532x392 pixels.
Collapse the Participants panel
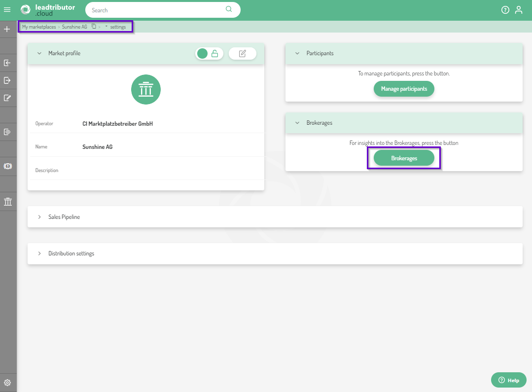pos(297,53)
